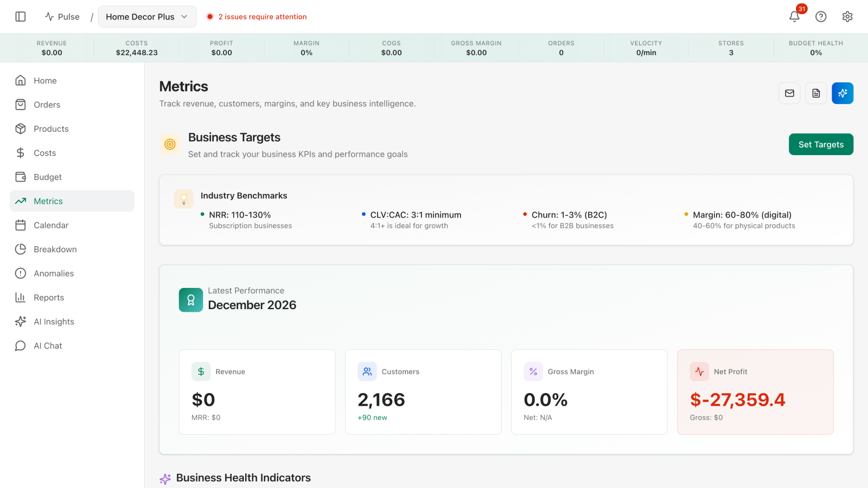Open the email report icon

pyautogui.click(x=789, y=93)
